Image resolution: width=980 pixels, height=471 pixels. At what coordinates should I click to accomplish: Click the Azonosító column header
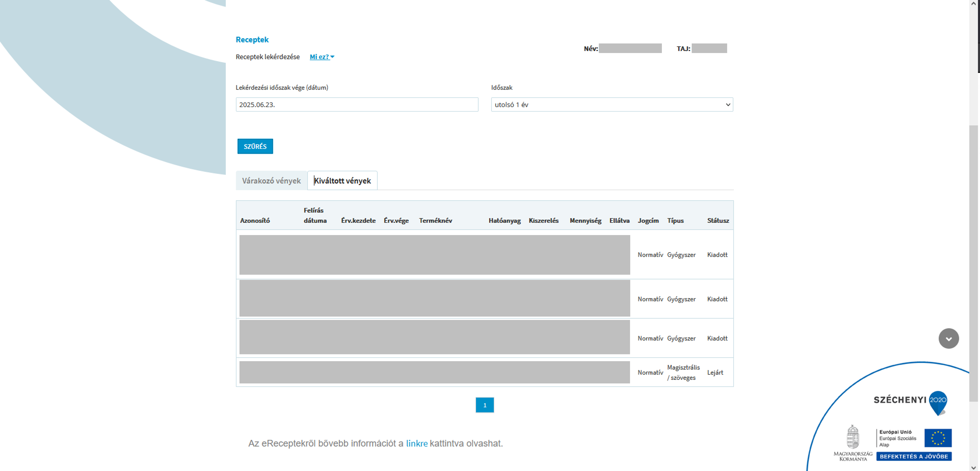tap(255, 220)
